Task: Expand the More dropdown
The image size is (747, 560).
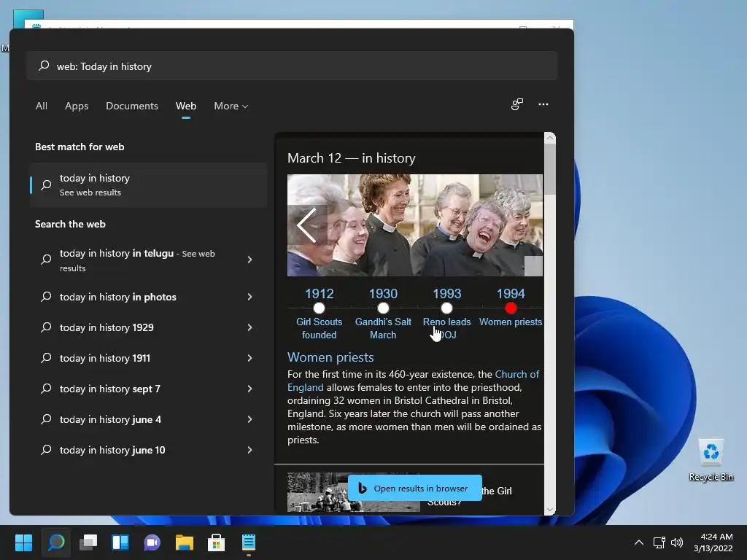Action: coord(231,106)
